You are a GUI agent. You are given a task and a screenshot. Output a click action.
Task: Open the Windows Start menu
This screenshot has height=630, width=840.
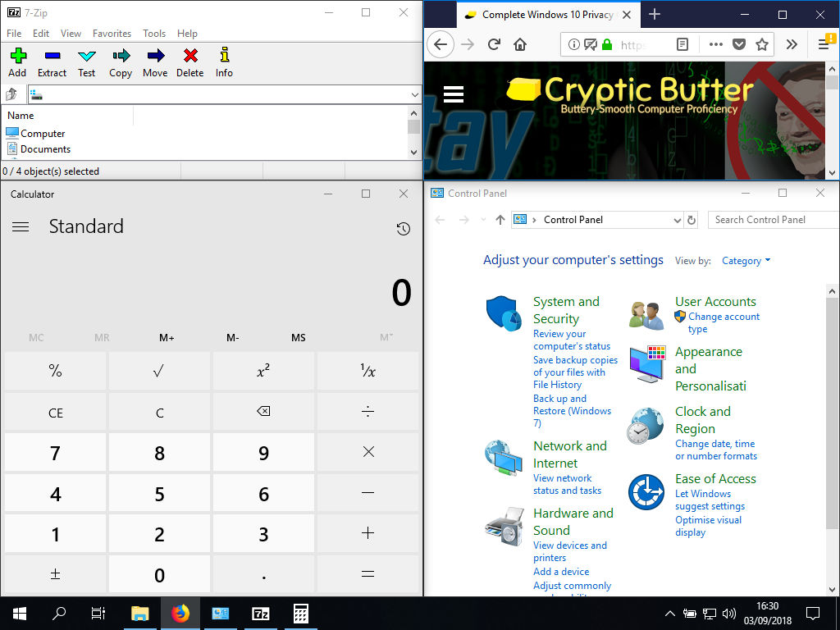tap(20, 614)
